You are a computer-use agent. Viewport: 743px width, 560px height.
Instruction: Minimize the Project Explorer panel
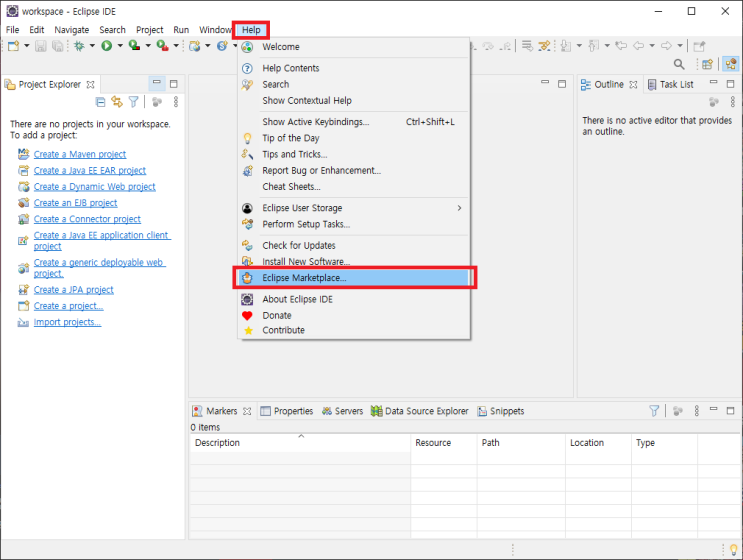coord(156,83)
